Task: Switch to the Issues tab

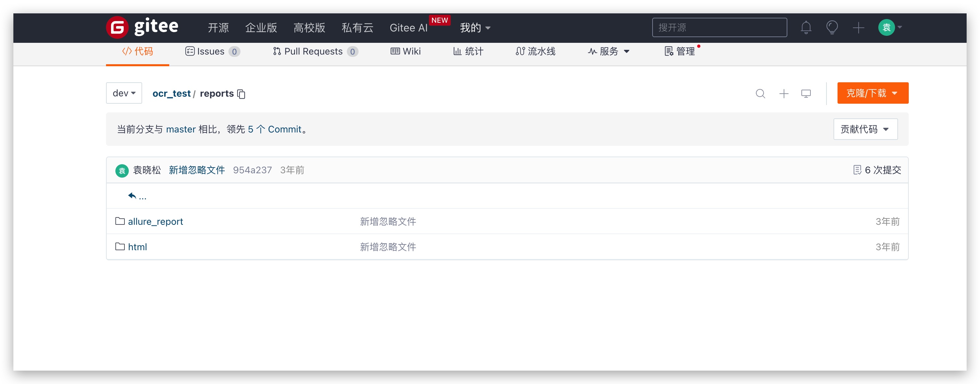Action: pos(212,52)
